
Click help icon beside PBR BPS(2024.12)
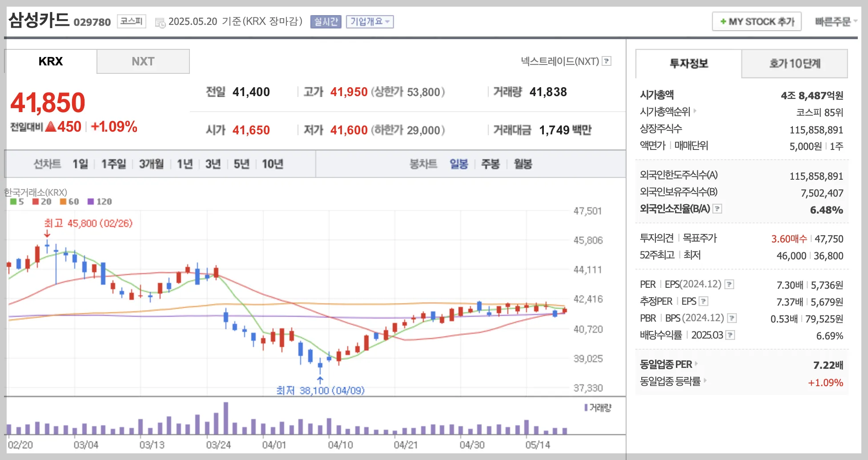point(732,318)
